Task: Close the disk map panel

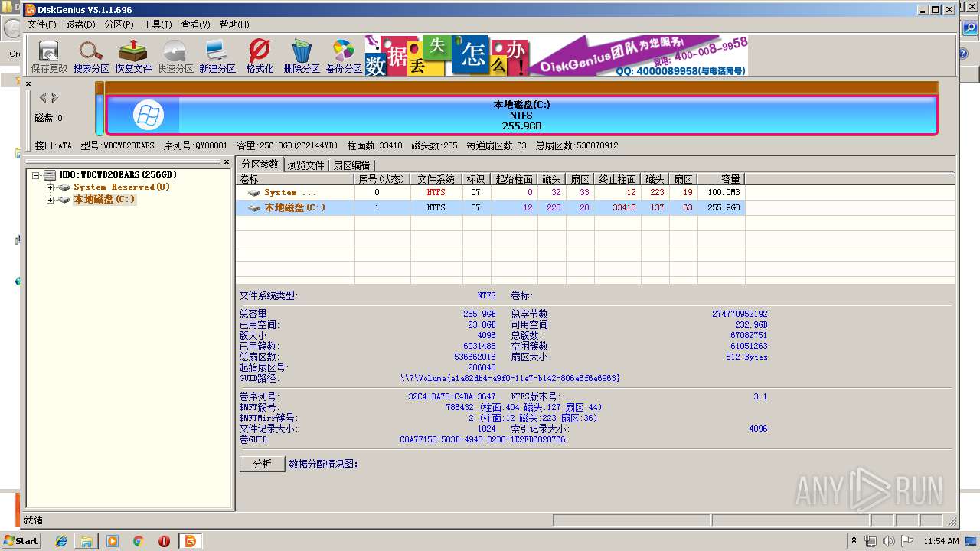Action: (28, 83)
